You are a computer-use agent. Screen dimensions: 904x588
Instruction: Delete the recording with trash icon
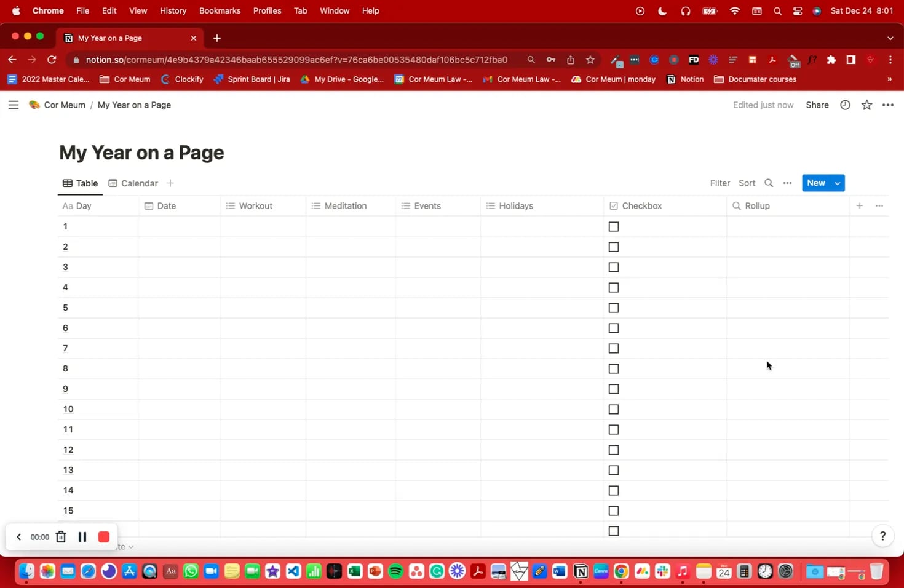(61, 537)
